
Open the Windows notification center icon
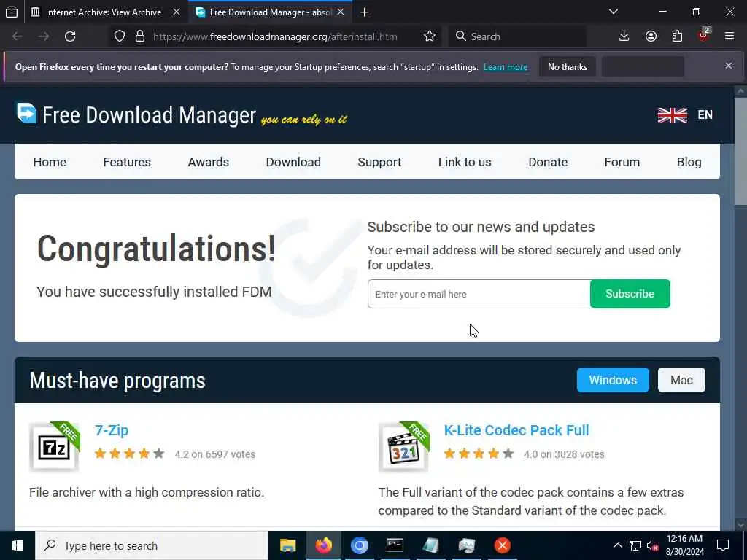coord(723,545)
